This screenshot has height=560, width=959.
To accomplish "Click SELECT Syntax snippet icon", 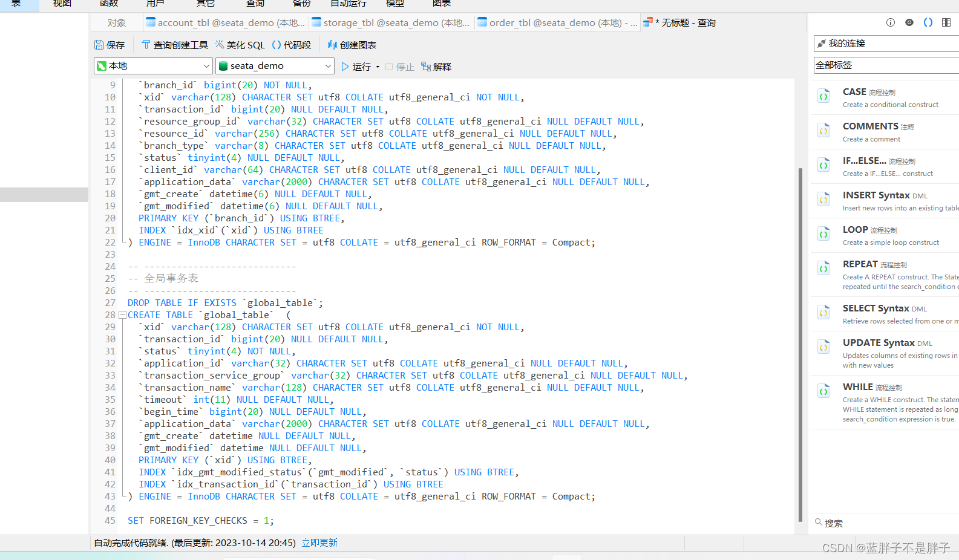I will pos(824,312).
